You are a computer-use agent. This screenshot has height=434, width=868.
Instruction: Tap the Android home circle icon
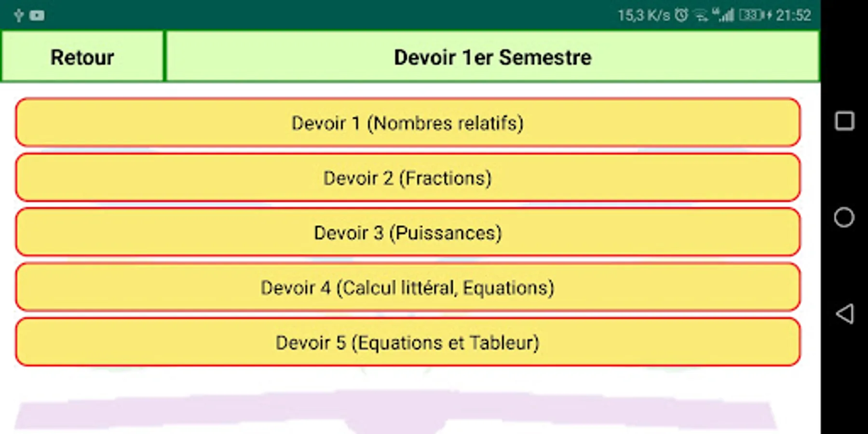[x=844, y=217]
